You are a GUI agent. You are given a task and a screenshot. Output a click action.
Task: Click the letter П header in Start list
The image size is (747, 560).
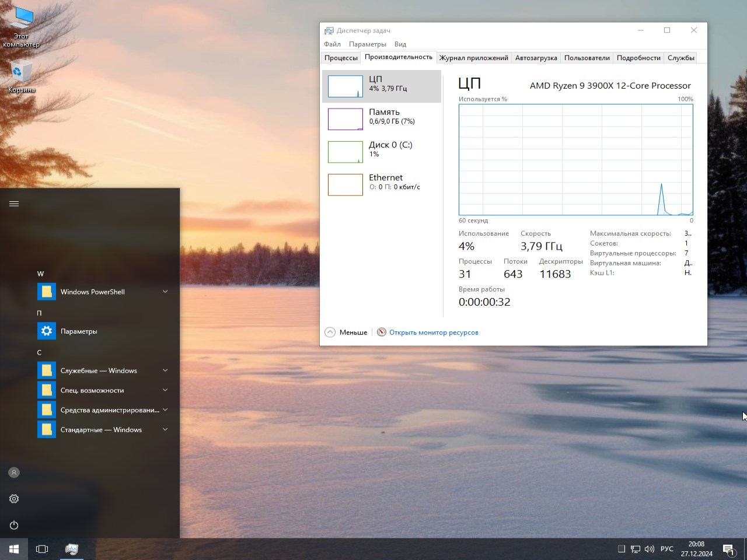coord(40,313)
